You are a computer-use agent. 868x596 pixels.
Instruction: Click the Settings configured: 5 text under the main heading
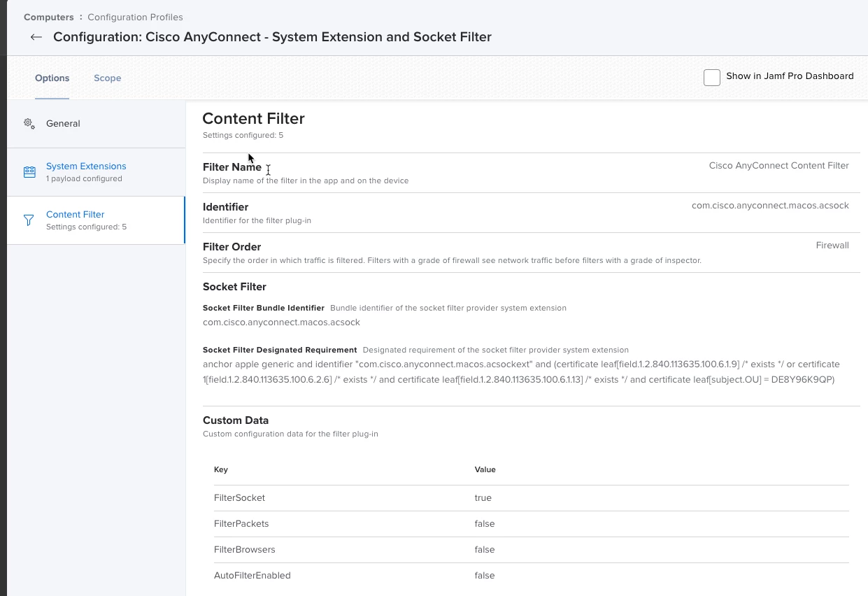tap(243, 136)
